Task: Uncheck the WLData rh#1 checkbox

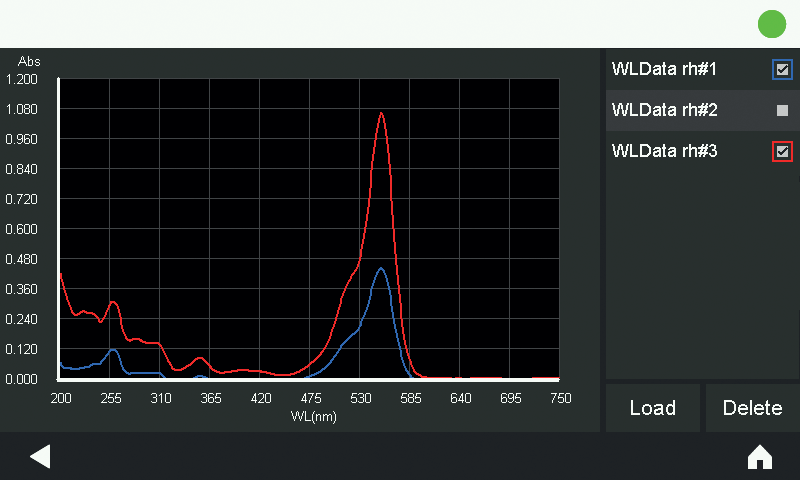Action: click(x=782, y=70)
